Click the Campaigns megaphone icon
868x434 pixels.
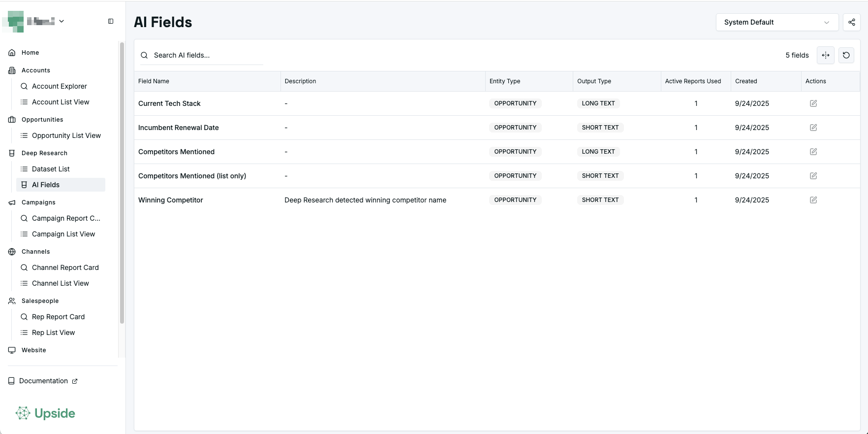(x=12, y=202)
